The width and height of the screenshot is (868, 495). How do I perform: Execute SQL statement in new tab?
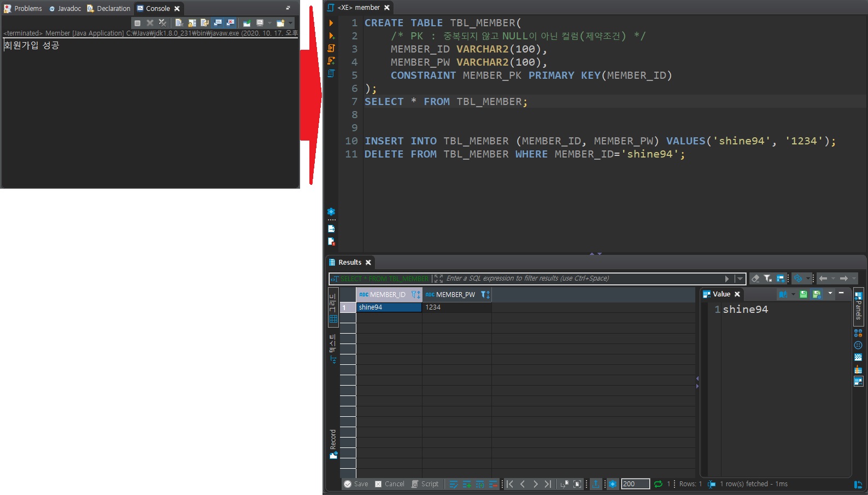click(x=331, y=36)
